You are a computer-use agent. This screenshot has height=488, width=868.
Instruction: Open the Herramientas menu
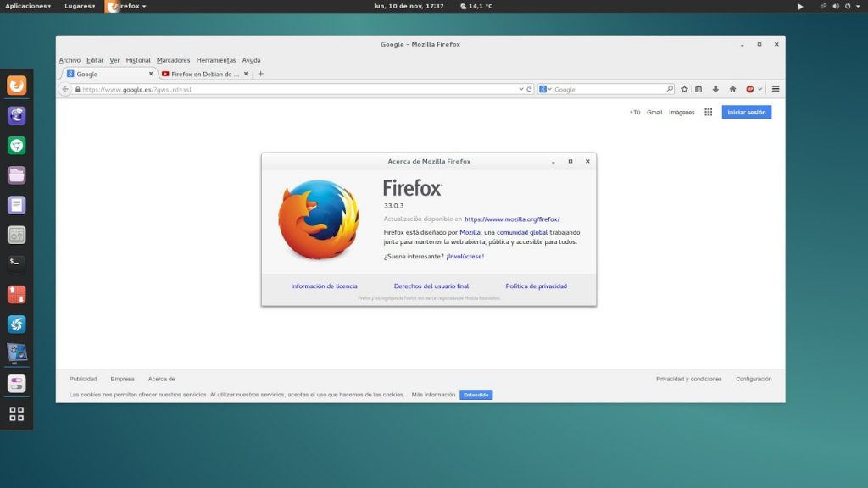pyautogui.click(x=218, y=60)
